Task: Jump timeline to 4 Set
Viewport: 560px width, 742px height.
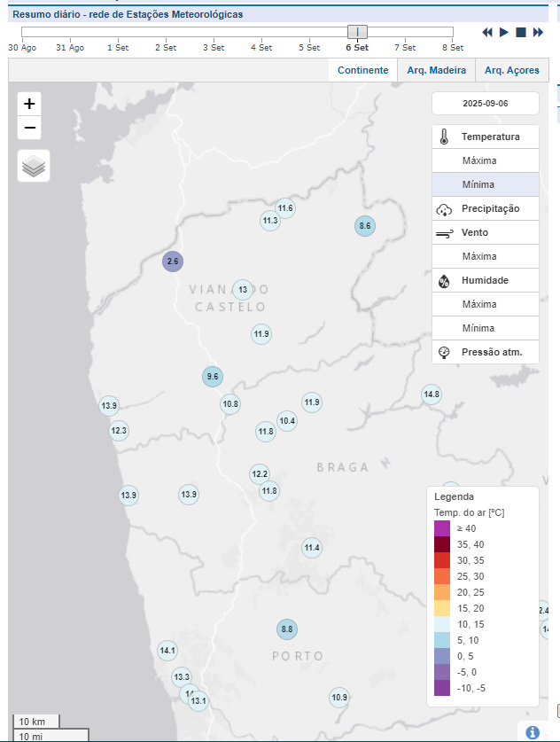Action: pyautogui.click(x=261, y=47)
